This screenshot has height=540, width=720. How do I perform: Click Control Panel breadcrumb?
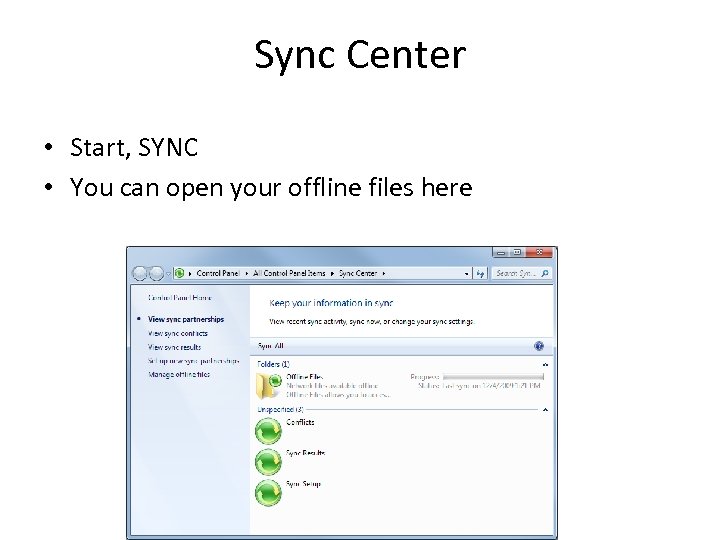point(218,273)
